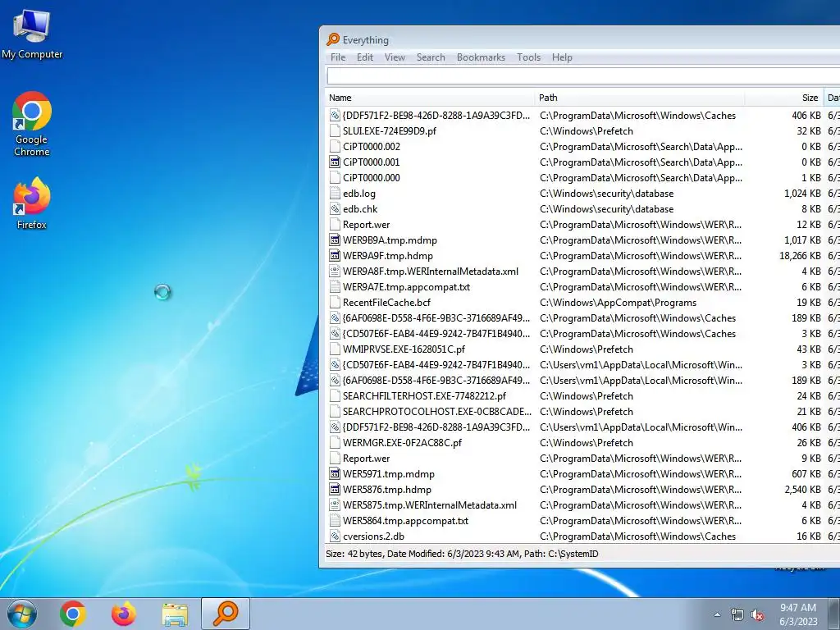Viewport: 840px width, 630px height.
Task: Open the Help menu in Everything
Action: (x=562, y=57)
